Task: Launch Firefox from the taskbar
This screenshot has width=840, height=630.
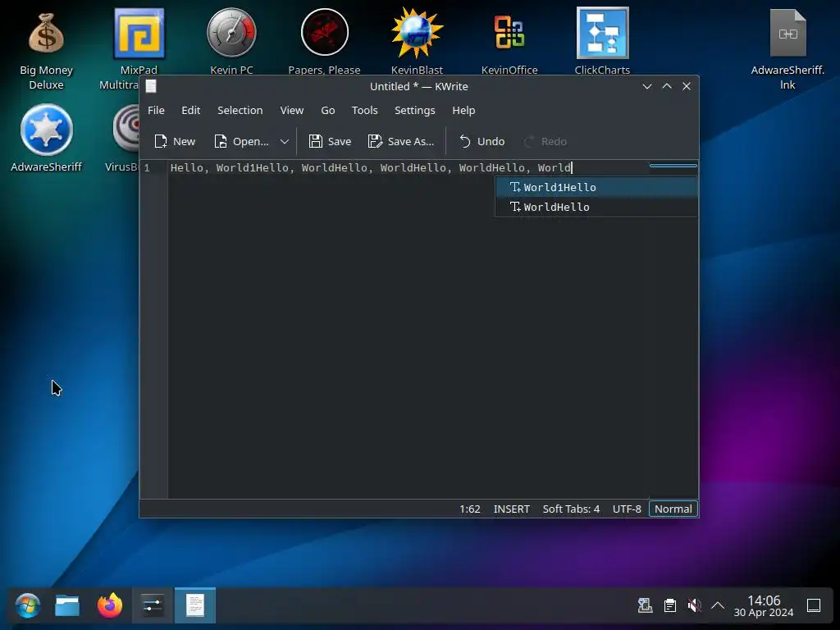Action: (110, 606)
